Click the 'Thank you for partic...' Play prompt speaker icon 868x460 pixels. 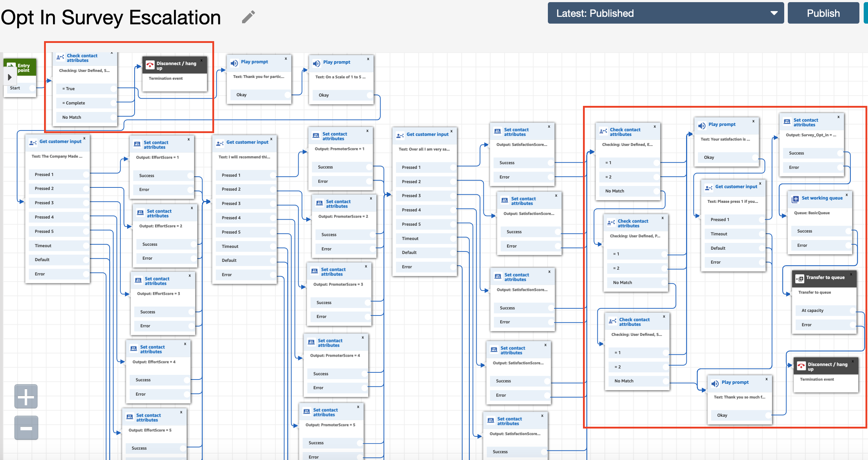[234, 63]
